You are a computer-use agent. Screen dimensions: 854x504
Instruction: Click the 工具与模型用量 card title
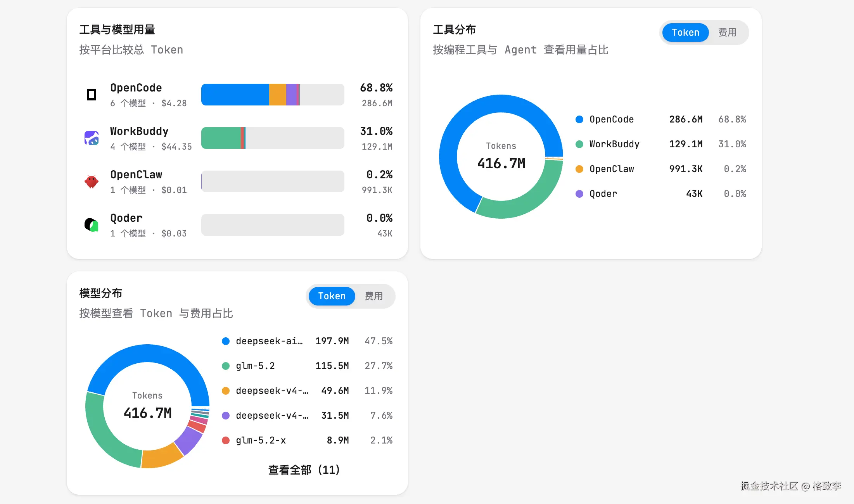[x=117, y=29]
